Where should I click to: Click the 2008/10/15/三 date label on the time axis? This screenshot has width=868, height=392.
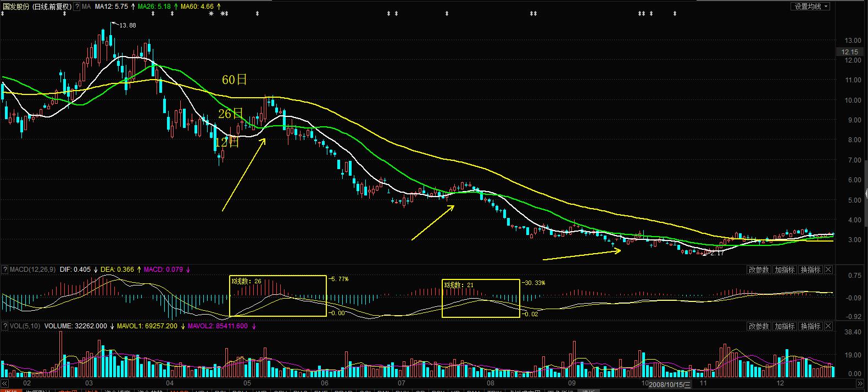pos(670,385)
